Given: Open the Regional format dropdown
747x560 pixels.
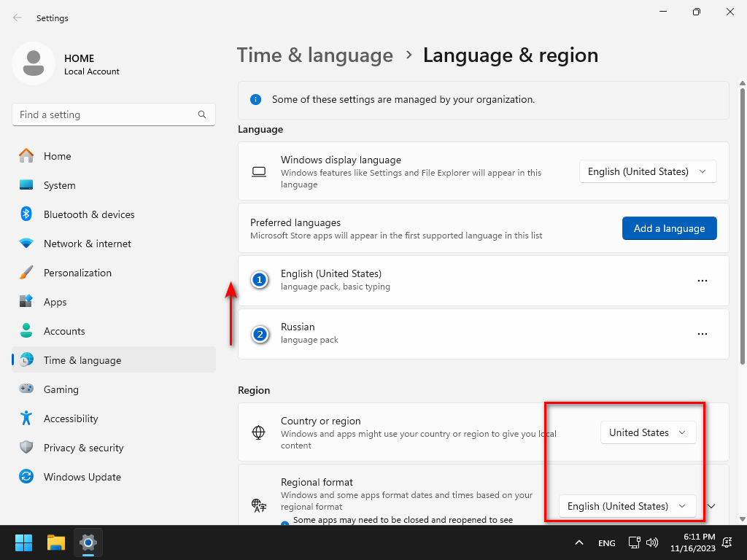Looking at the screenshot, I should click(x=627, y=506).
